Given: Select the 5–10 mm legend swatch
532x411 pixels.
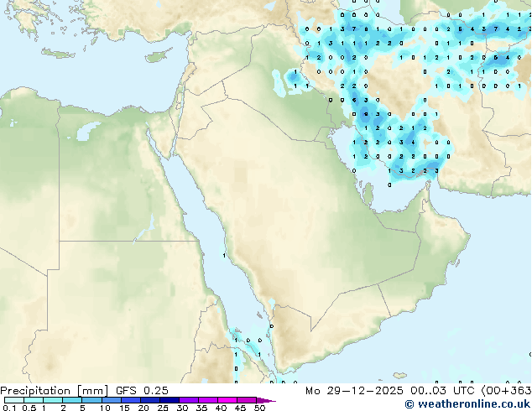Looking at the screenshot, I should (x=91, y=400).
